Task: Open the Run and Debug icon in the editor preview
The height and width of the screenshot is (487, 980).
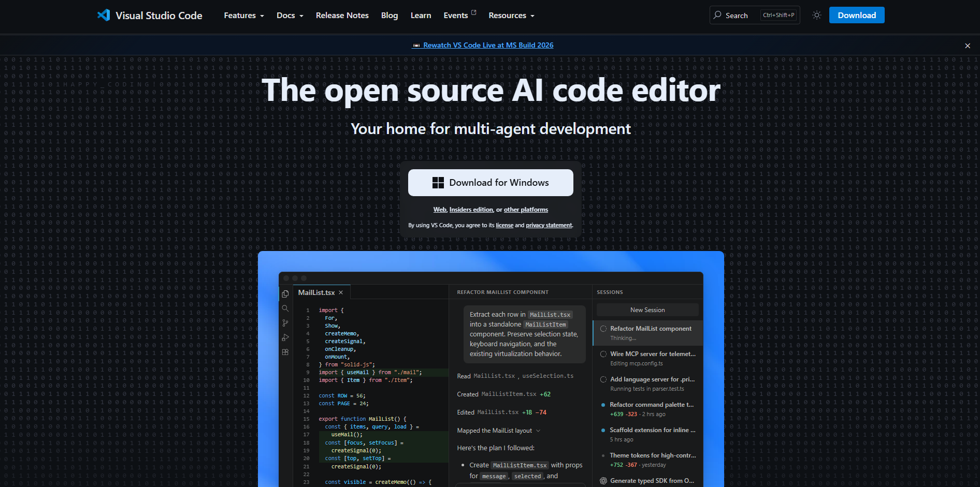Action: (285, 337)
